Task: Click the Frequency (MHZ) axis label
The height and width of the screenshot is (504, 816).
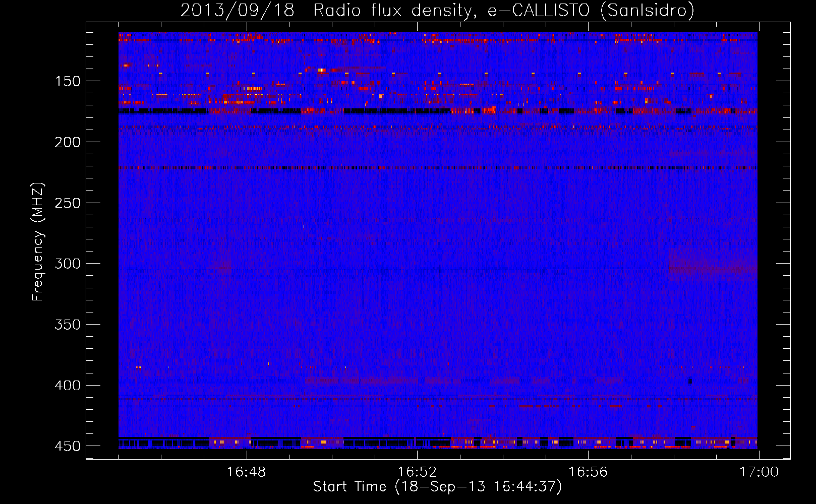Action: pos(38,242)
